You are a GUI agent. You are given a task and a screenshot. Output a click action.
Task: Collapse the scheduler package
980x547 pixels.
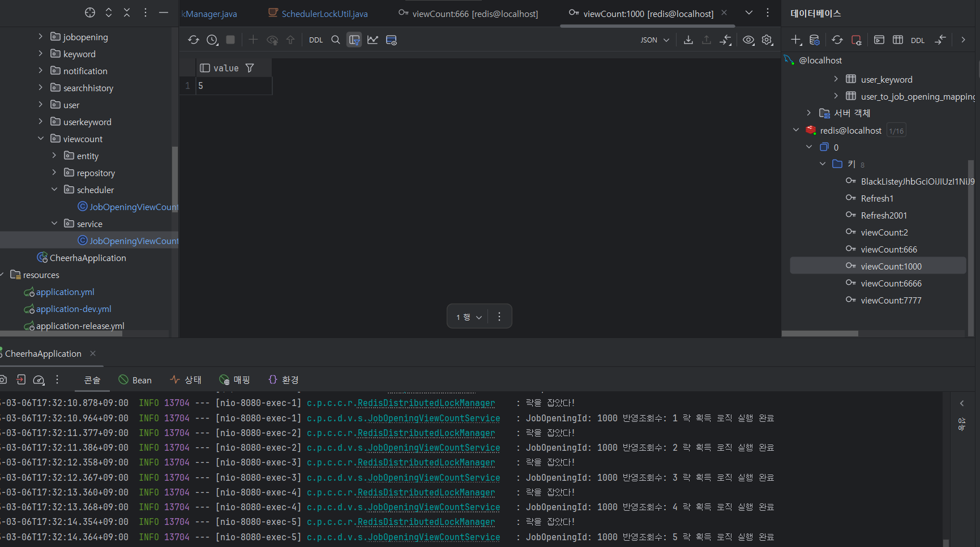click(54, 189)
